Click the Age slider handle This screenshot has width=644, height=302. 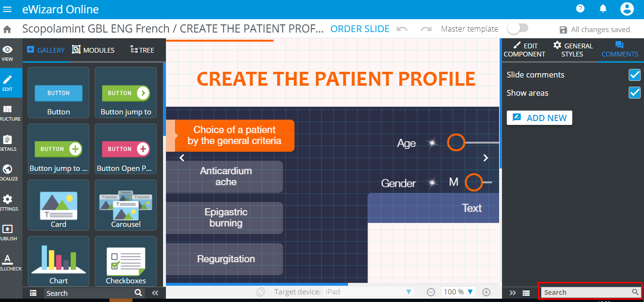[456, 143]
